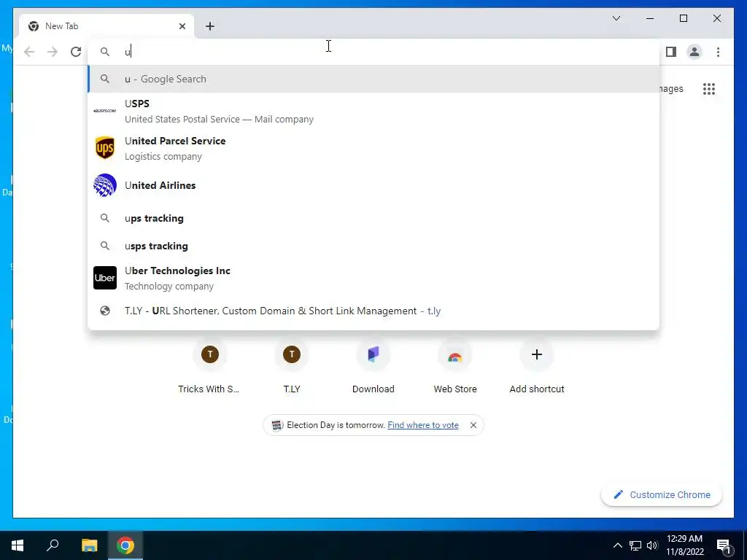Open the Web Store shortcut
Viewport: 747px width, 560px height.
455,367
